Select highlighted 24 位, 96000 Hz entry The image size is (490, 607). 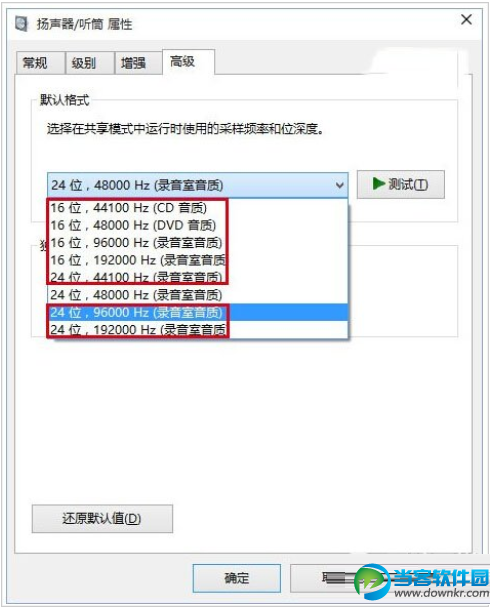[197, 312]
